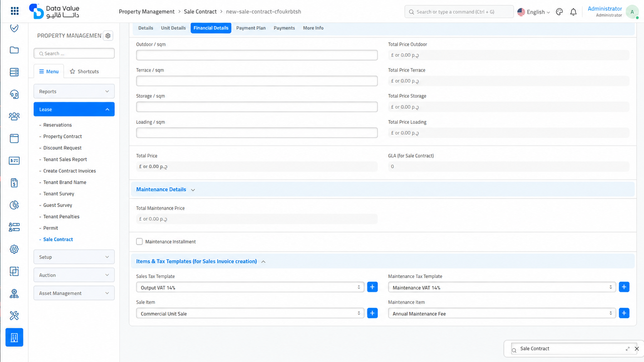The image size is (644, 362).
Task: Select the Financial Details tab
Action: pyautogui.click(x=211, y=28)
